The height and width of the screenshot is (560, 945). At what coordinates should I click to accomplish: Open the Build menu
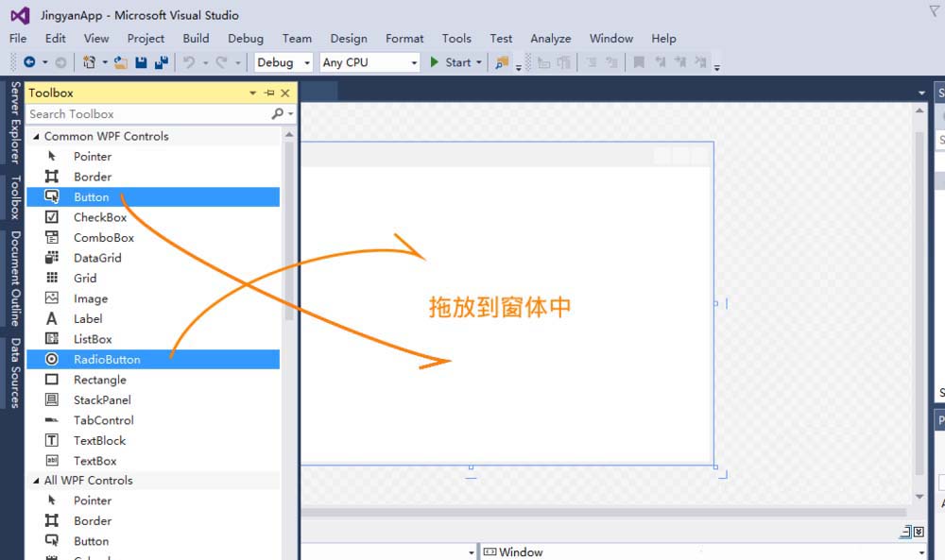click(196, 38)
